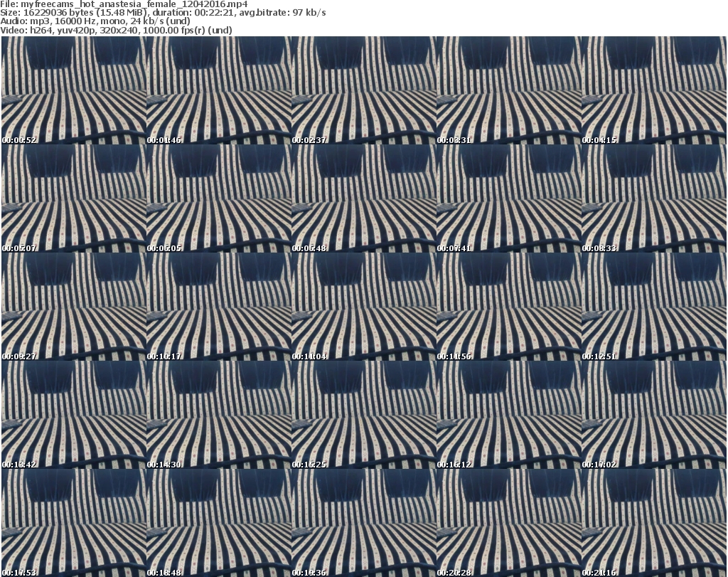This screenshot has width=728, height=577.
Task: Click the thumbnail stamped 00:21:16
Action: (x=654, y=523)
